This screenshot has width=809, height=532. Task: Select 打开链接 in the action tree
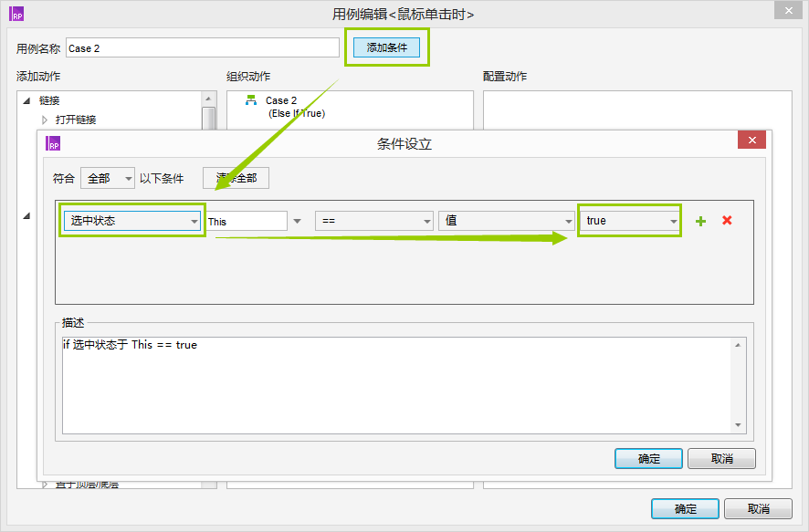[76, 120]
